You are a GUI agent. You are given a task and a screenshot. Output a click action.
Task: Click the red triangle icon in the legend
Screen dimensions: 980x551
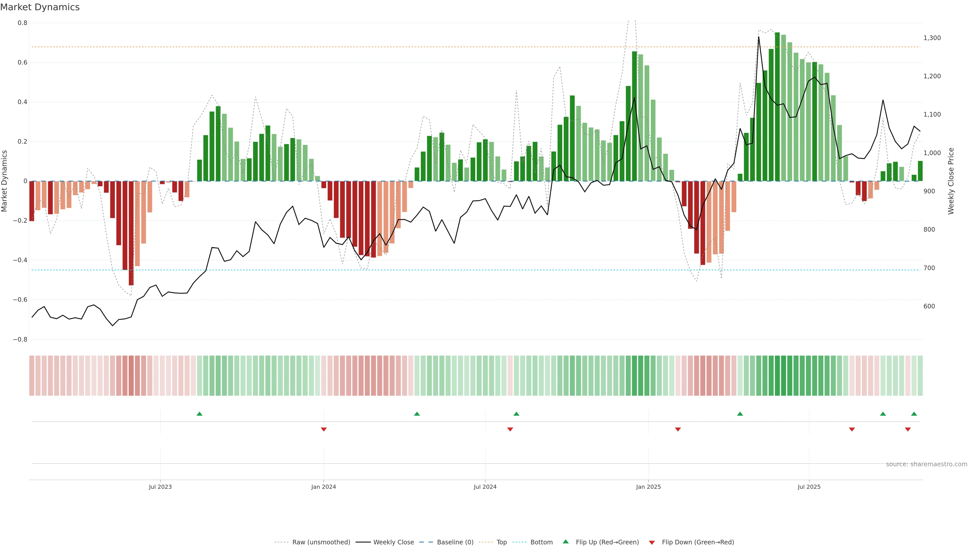[x=652, y=543]
